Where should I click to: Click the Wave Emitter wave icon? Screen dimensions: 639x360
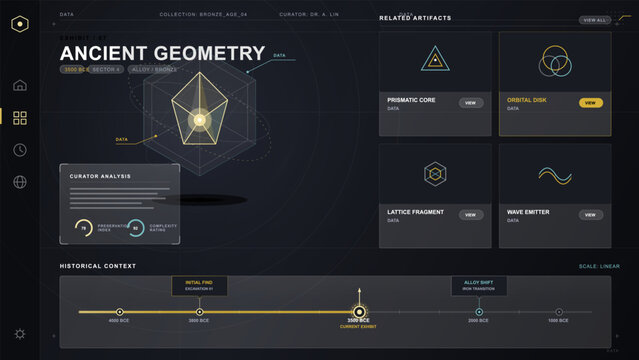[555, 176]
